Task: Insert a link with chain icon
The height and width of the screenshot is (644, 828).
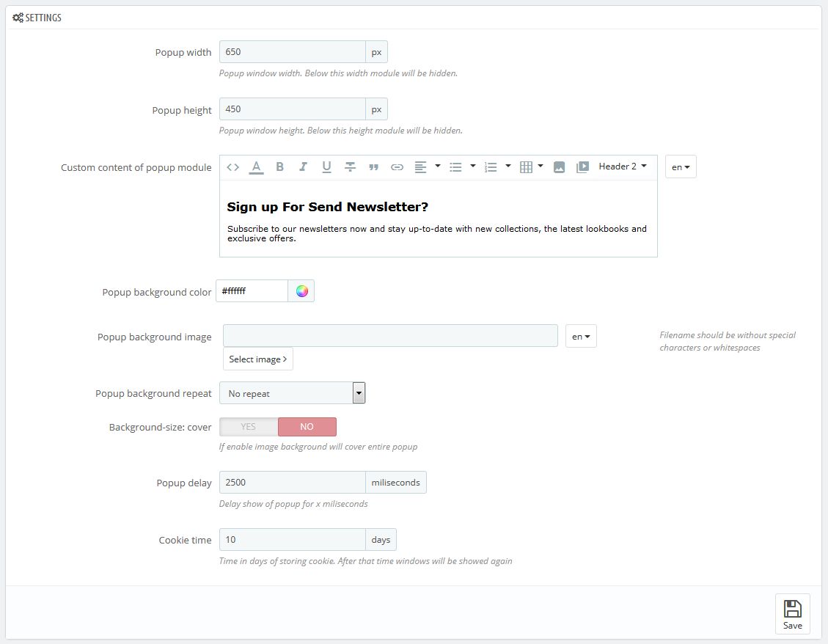Action: pos(397,167)
